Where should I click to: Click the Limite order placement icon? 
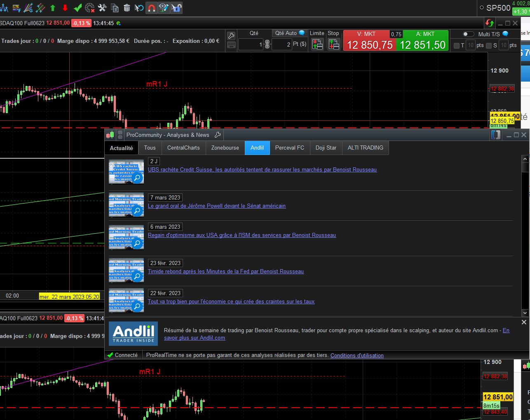tap(317, 44)
